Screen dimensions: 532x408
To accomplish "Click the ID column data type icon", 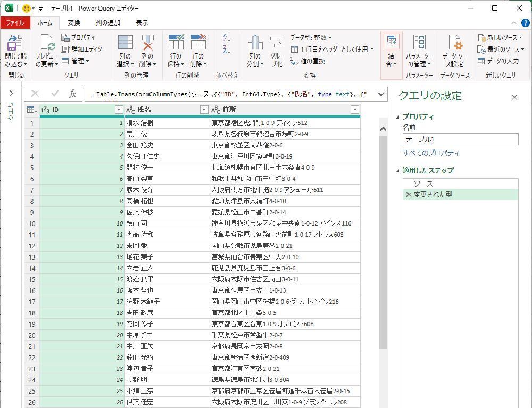I will click(45, 110).
